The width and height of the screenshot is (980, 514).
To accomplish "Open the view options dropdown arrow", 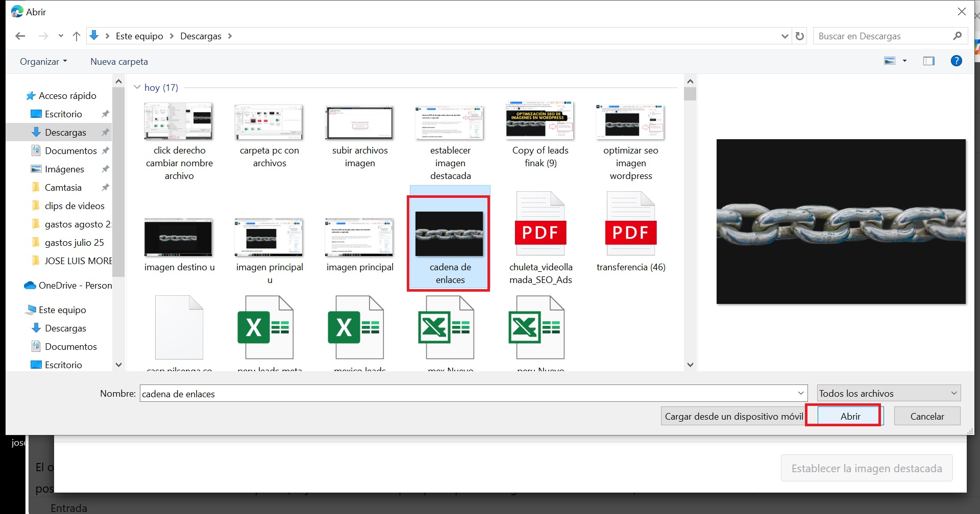I will click(x=905, y=61).
